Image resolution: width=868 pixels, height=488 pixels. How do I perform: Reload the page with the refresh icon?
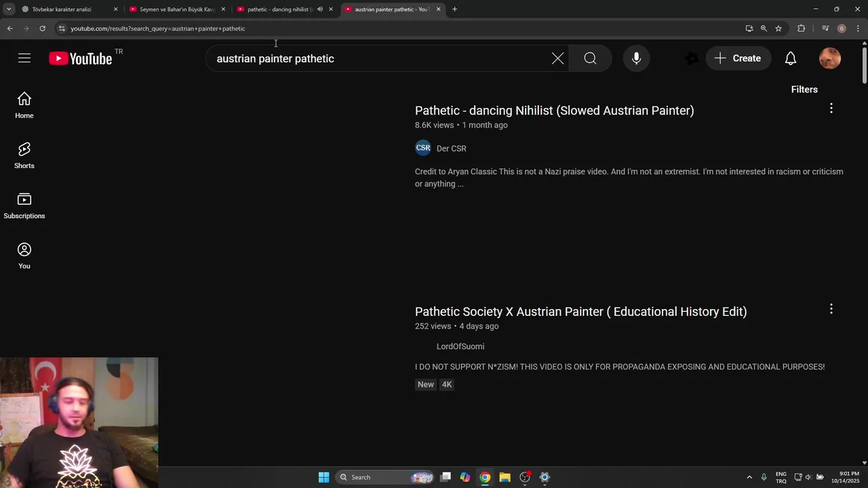[x=42, y=28]
